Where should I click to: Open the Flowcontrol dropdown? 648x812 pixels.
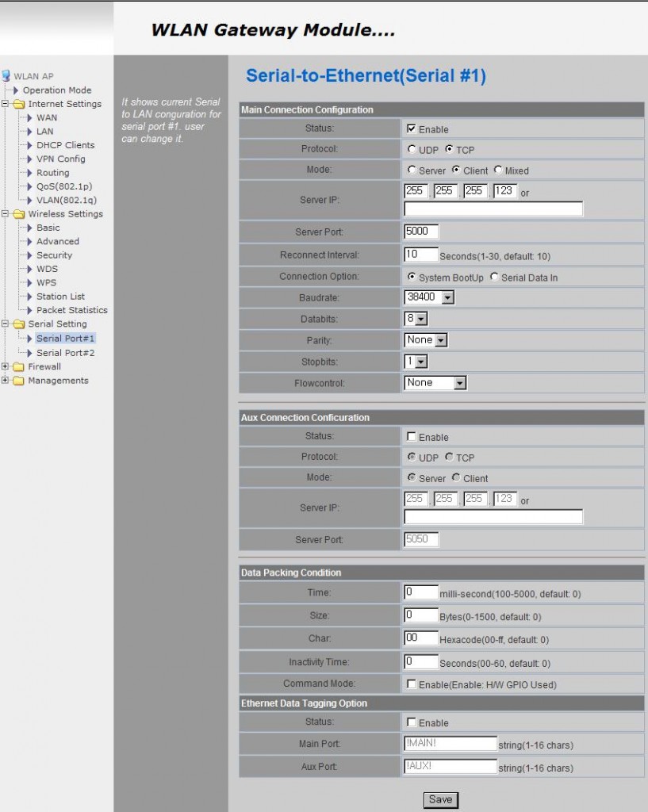click(x=459, y=383)
